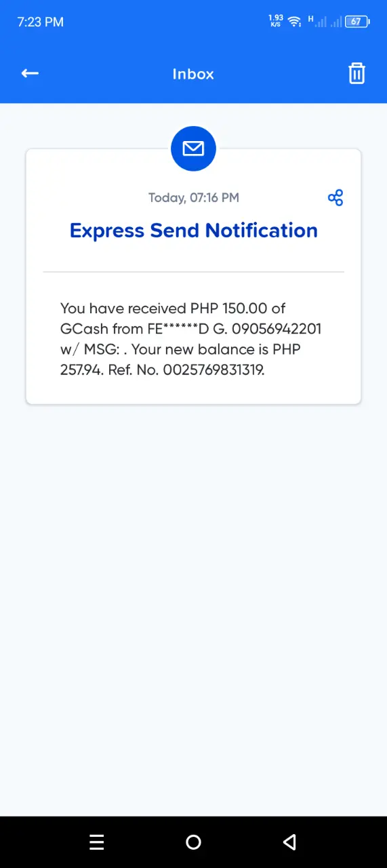This screenshot has height=868, width=387.
Task: Tap the Wi-Fi status icon
Action: pos(294,22)
